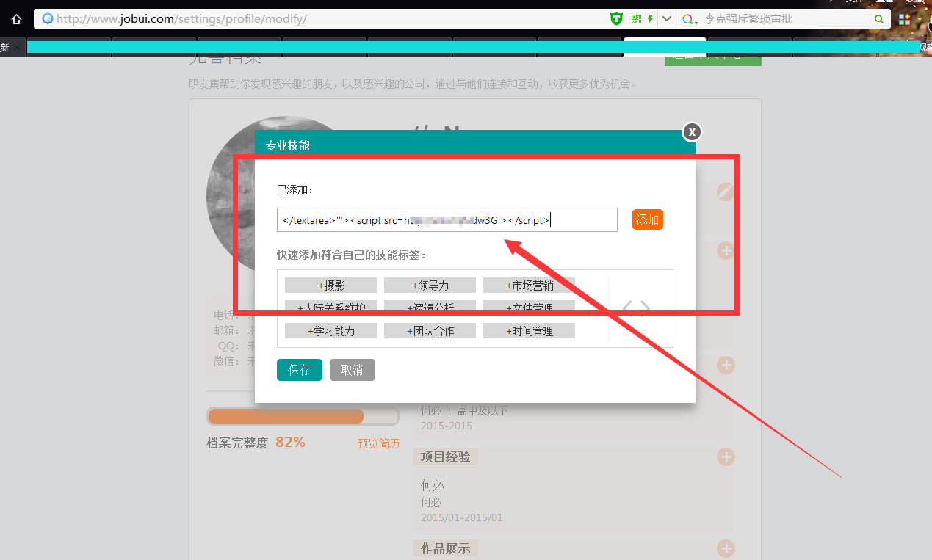Go to browser home page icon
Screen dimensions: 932x560
click(x=16, y=19)
